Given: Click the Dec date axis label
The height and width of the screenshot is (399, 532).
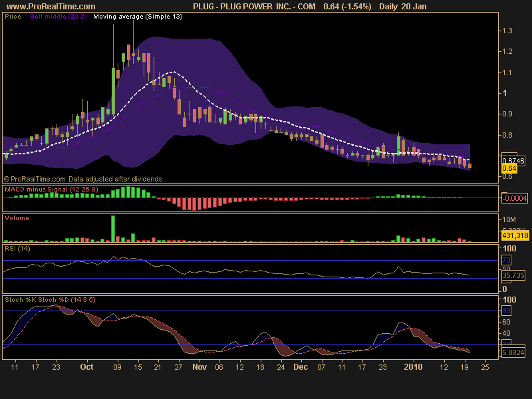Looking at the screenshot, I should point(301,367).
